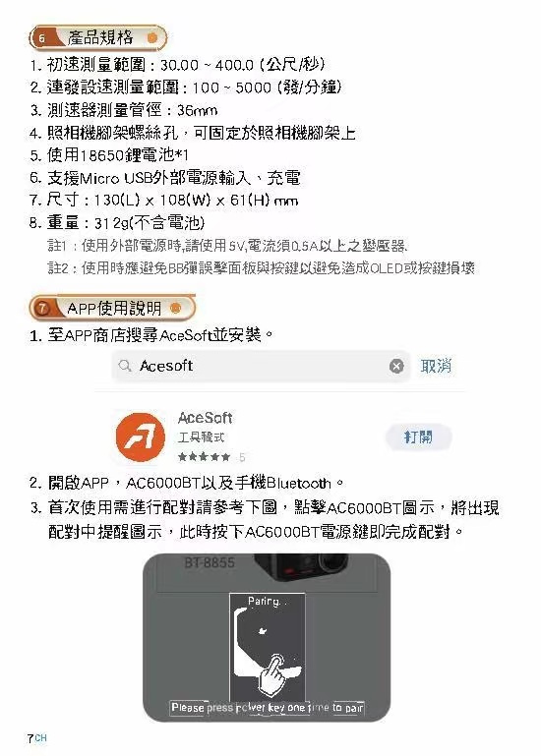The image size is (541, 756).
Task: Tap the 取消 cancel link
Action: 436,366
